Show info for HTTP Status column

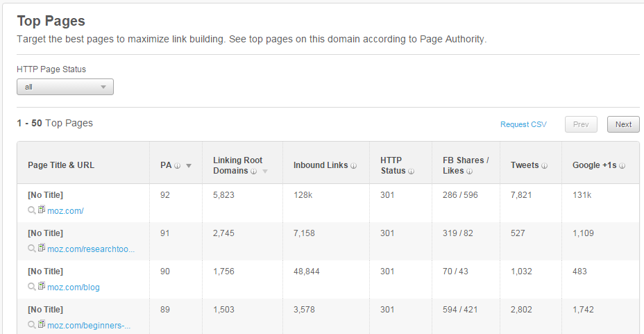tap(411, 172)
